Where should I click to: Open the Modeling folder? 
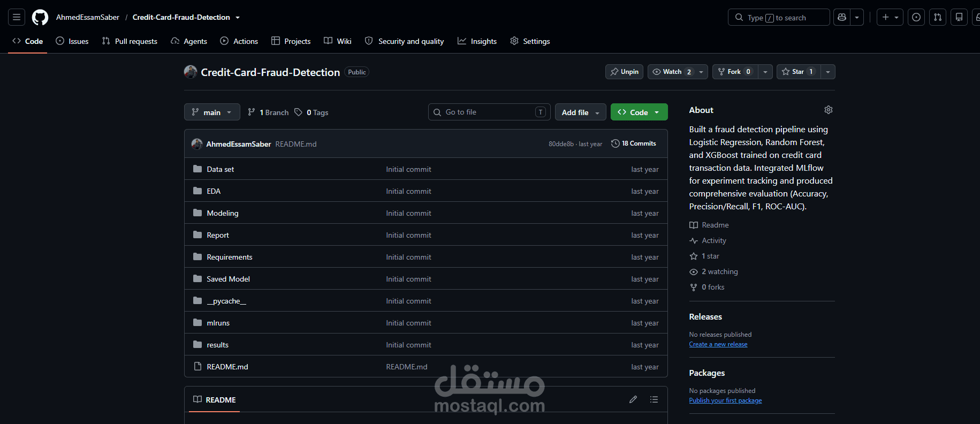[x=223, y=213]
